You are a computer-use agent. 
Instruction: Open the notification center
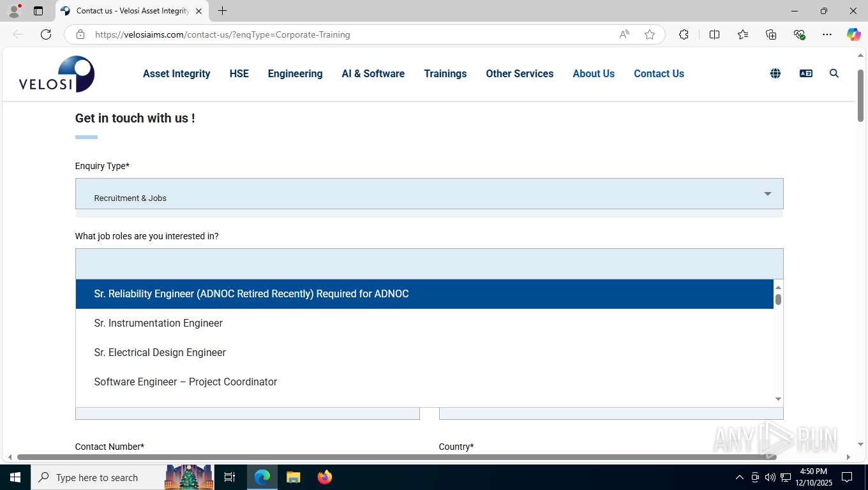847,477
